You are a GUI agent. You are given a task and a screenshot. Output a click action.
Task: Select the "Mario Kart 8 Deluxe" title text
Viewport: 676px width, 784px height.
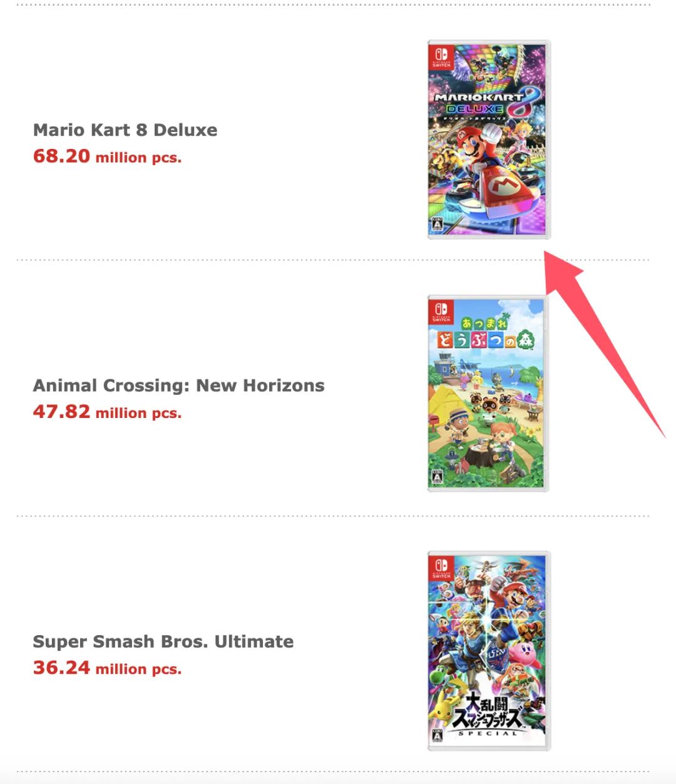click(125, 130)
